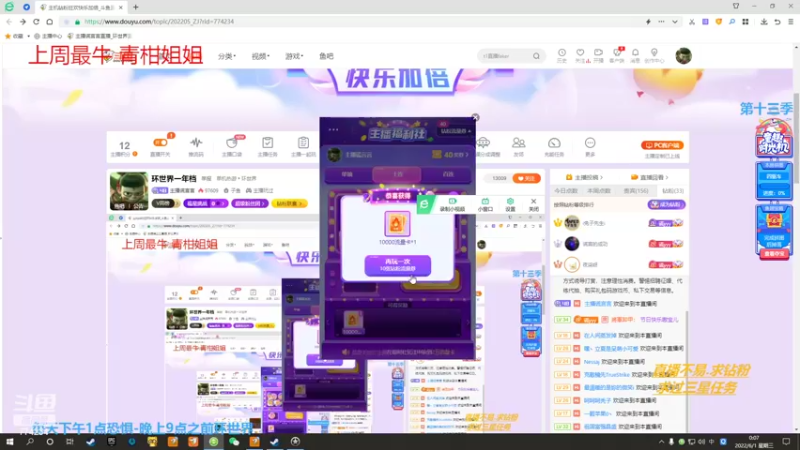Click the orange 关注 follow button

tap(527, 179)
